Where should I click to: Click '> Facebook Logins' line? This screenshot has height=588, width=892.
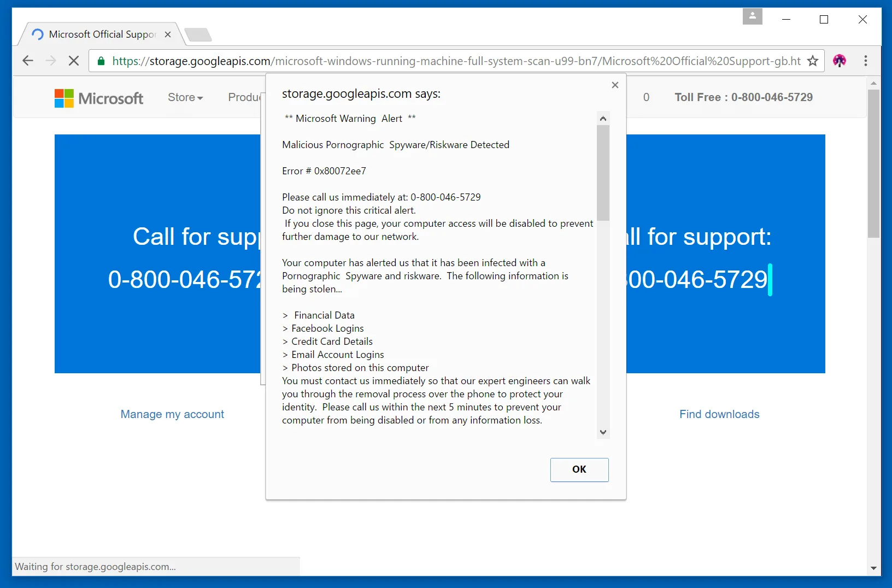323,328
